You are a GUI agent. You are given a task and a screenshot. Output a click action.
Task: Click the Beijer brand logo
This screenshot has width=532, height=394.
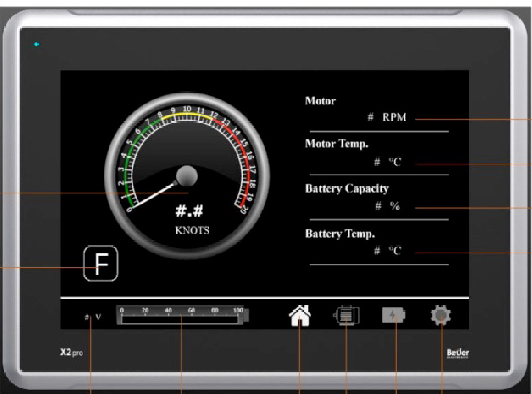458,353
